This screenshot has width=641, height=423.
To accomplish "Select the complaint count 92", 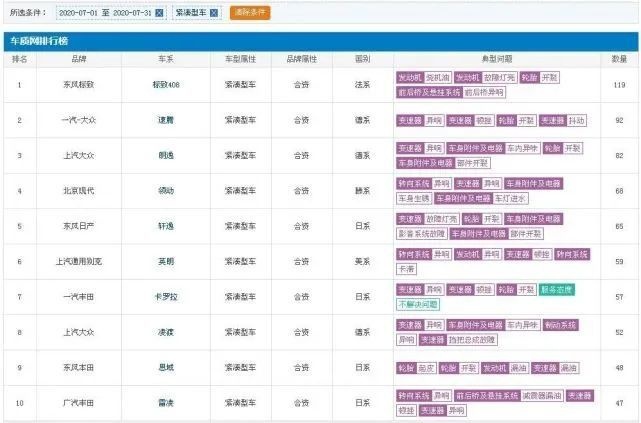I will pos(619,120).
